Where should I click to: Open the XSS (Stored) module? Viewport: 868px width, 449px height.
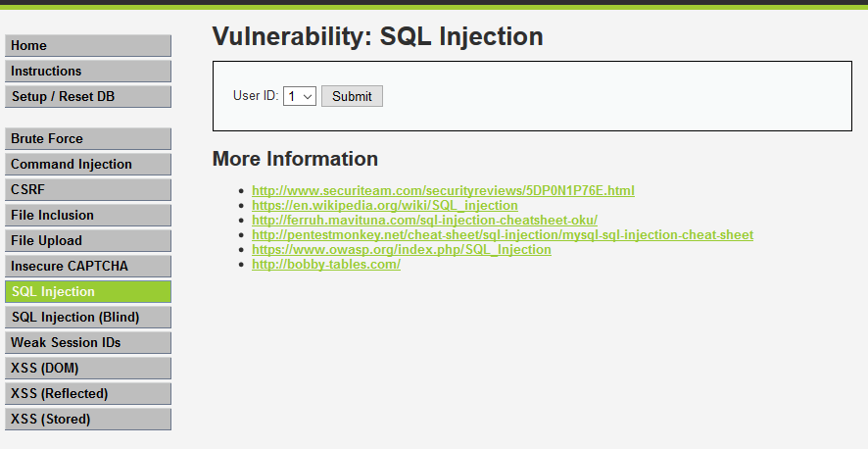[87, 420]
